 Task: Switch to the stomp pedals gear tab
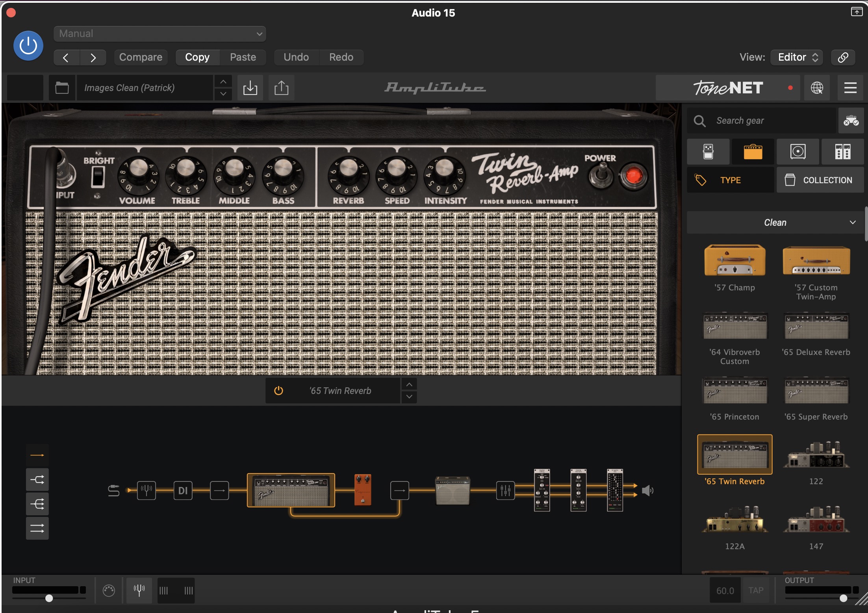[x=708, y=152]
